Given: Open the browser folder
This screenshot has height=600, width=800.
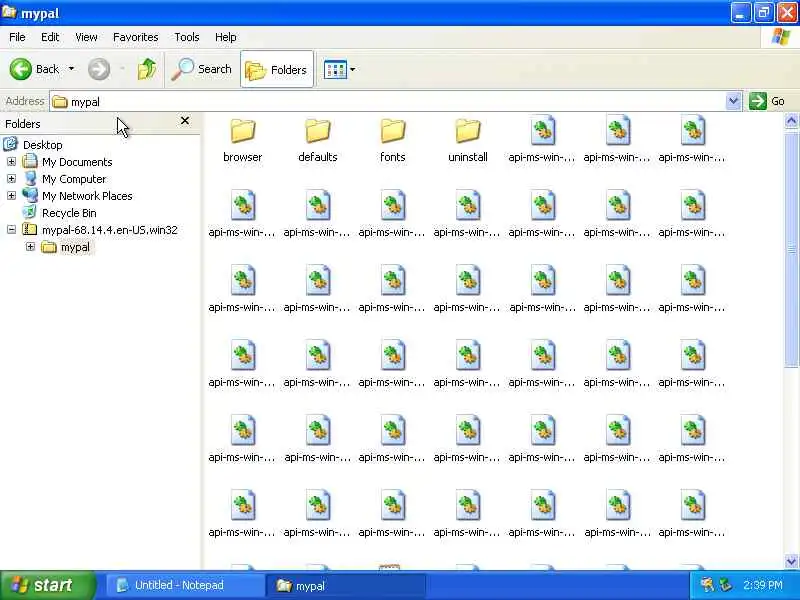Looking at the screenshot, I should click(x=242, y=140).
